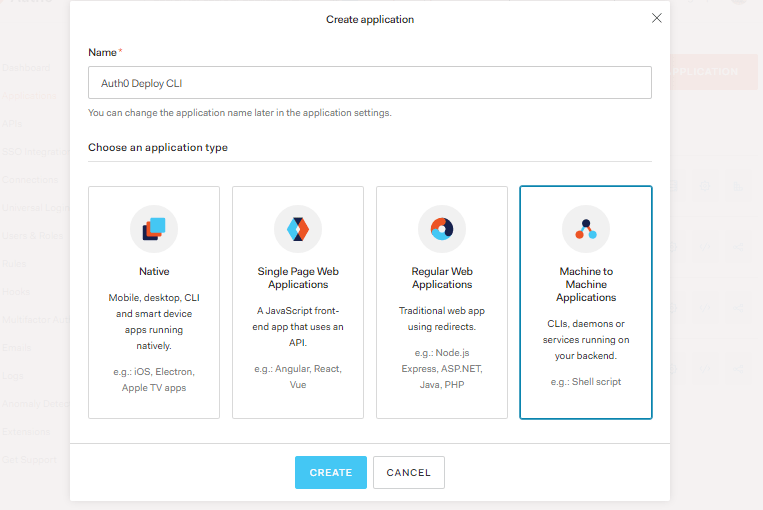Click the Native application type icon
This screenshot has width=763, height=510.
(154, 229)
